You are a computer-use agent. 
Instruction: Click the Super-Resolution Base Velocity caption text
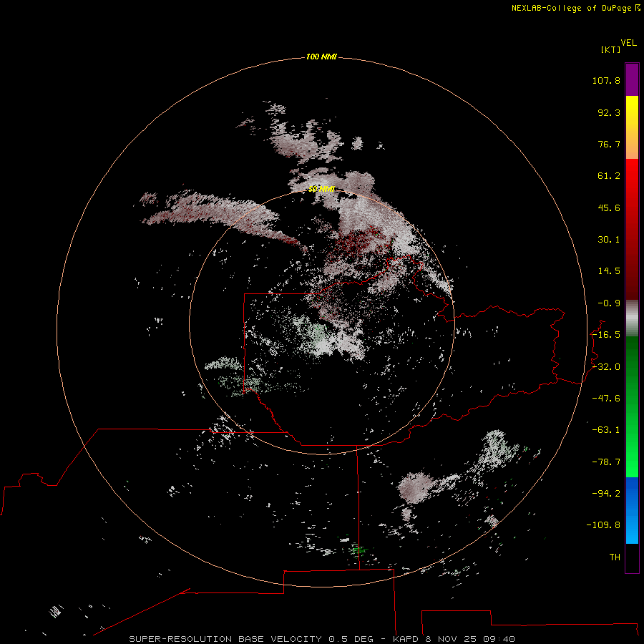point(321,639)
